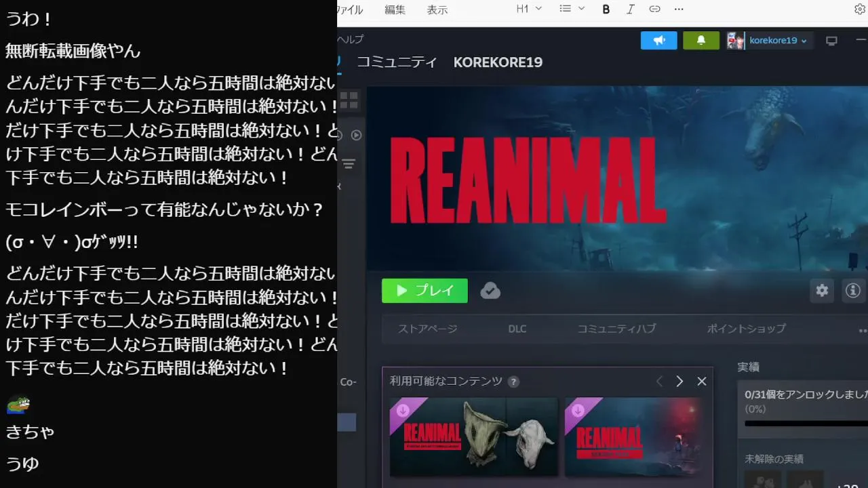
Task: Open korekore19 account dropdown in Steam
Action: pyautogui.click(x=778, y=41)
